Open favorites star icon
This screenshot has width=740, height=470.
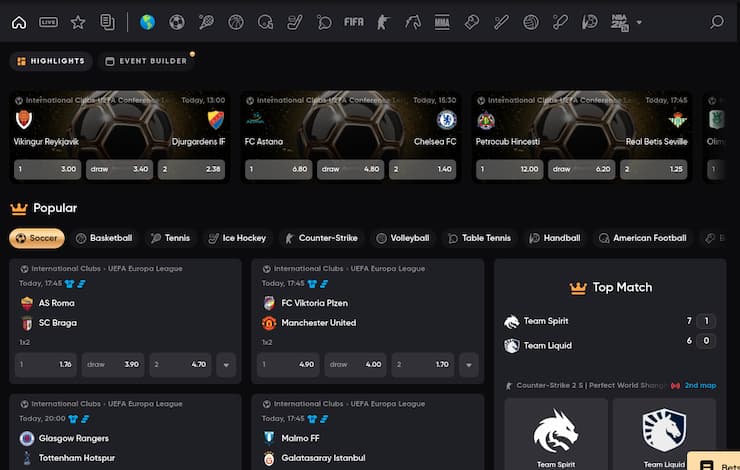[x=78, y=22]
